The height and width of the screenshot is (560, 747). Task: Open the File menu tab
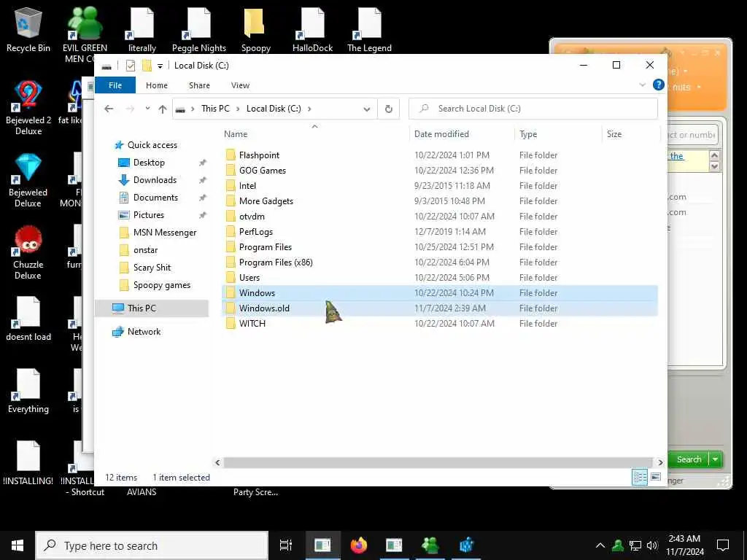115,85
